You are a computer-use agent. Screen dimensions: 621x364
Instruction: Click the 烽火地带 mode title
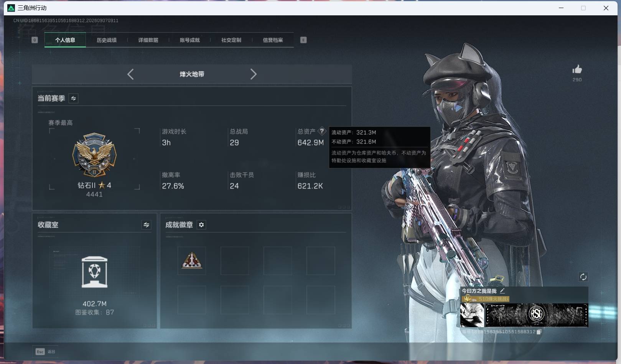coord(192,74)
